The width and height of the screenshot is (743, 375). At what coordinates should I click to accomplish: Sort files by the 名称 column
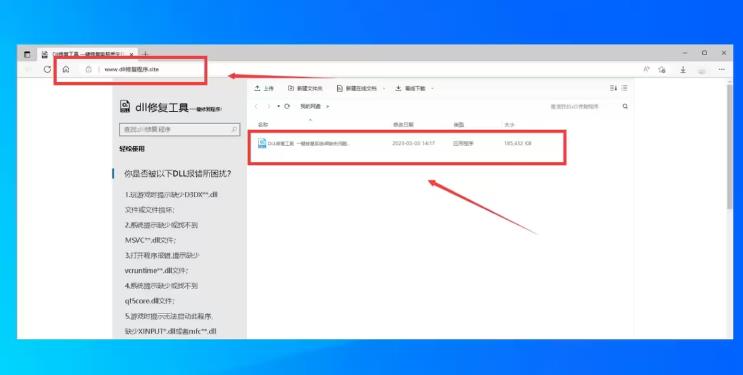pos(263,125)
